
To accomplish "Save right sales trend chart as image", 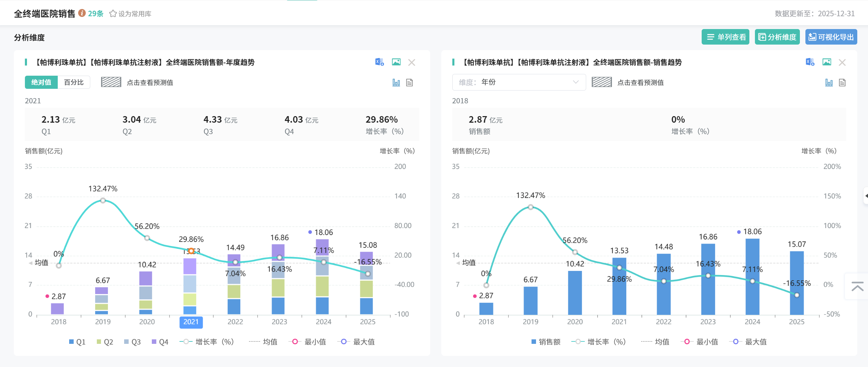I will point(827,62).
